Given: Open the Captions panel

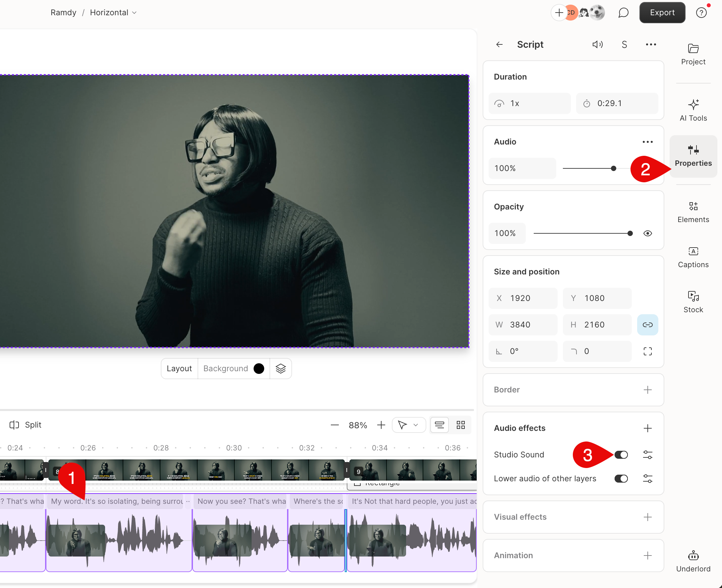Looking at the screenshot, I should (x=693, y=257).
